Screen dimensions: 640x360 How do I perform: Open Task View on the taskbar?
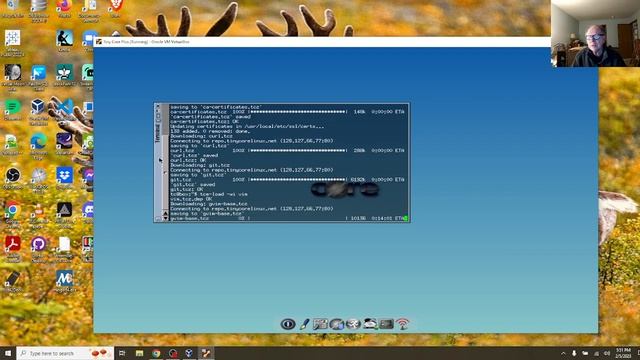[122, 353]
